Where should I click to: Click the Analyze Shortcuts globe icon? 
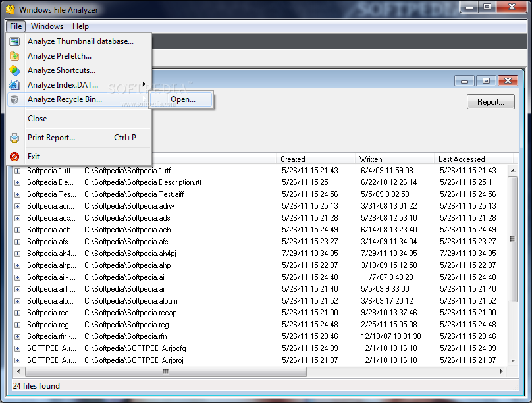(14, 70)
